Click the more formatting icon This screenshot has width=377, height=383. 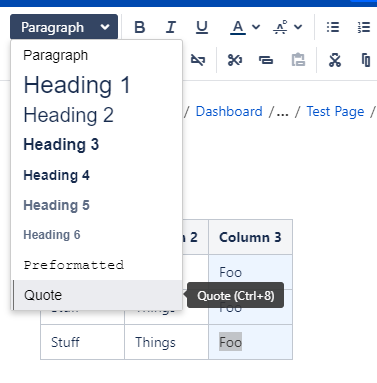point(280,27)
